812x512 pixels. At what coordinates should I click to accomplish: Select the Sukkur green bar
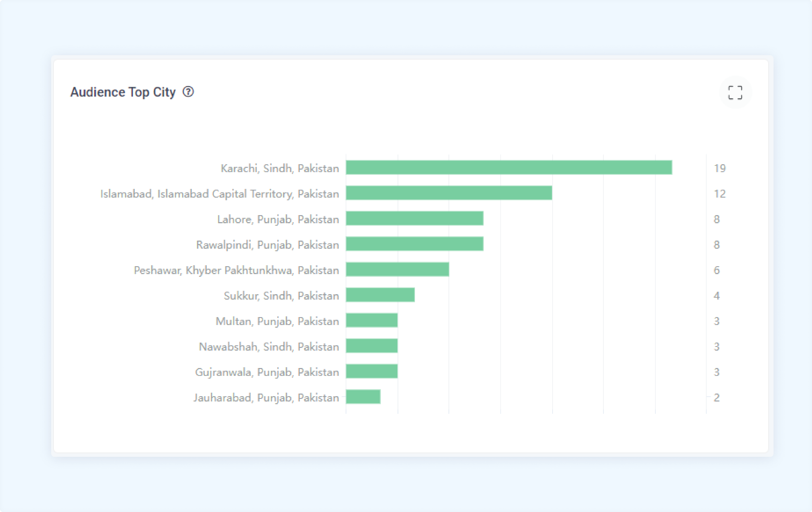click(x=380, y=295)
